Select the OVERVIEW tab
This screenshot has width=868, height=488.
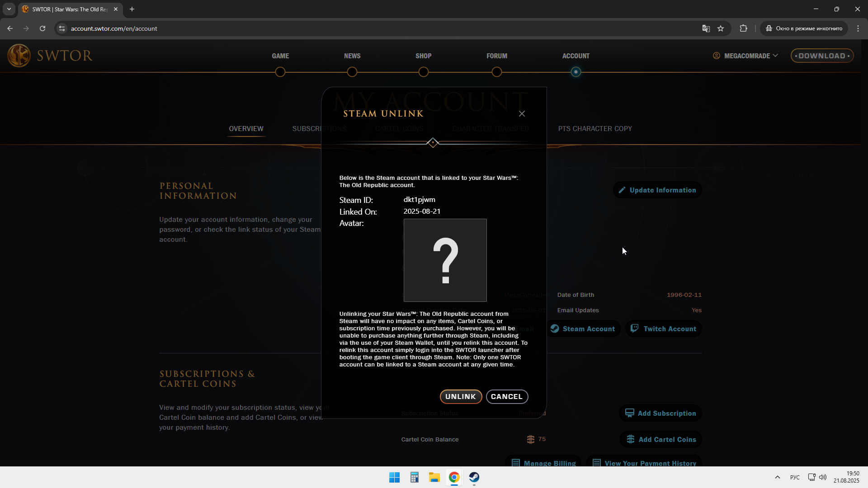click(x=246, y=129)
